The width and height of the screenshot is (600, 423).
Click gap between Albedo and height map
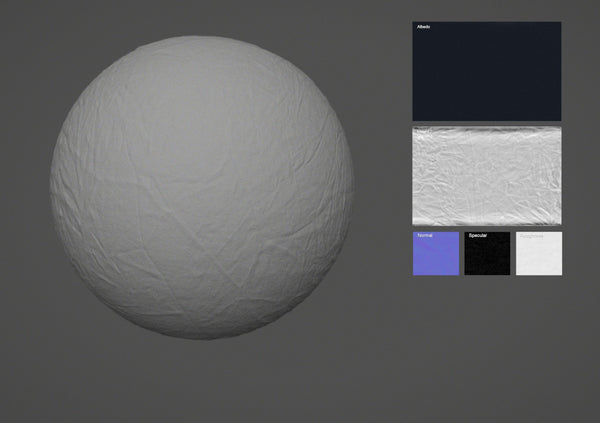click(487, 123)
